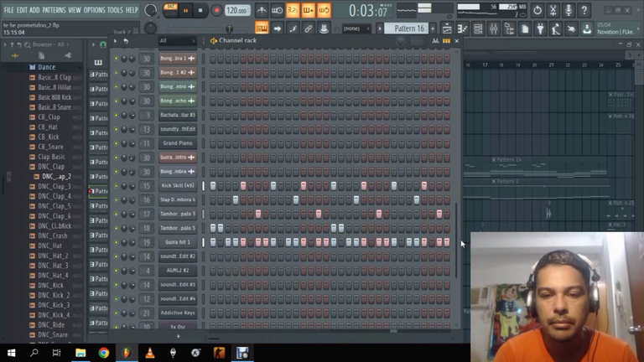Click the red Record button
644x362 pixels.
pyautogui.click(x=216, y=11)
